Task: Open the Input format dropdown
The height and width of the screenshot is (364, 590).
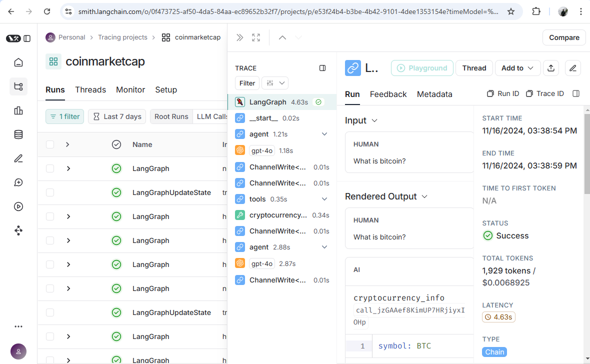Action: (374, 121)
